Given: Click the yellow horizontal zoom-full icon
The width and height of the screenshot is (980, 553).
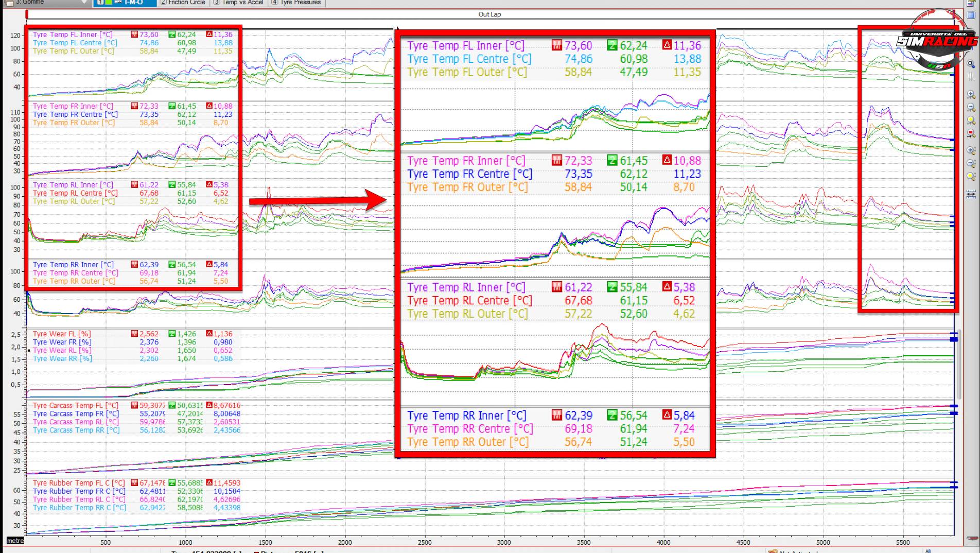Looking at the screenshot, I should coord(971,120).
